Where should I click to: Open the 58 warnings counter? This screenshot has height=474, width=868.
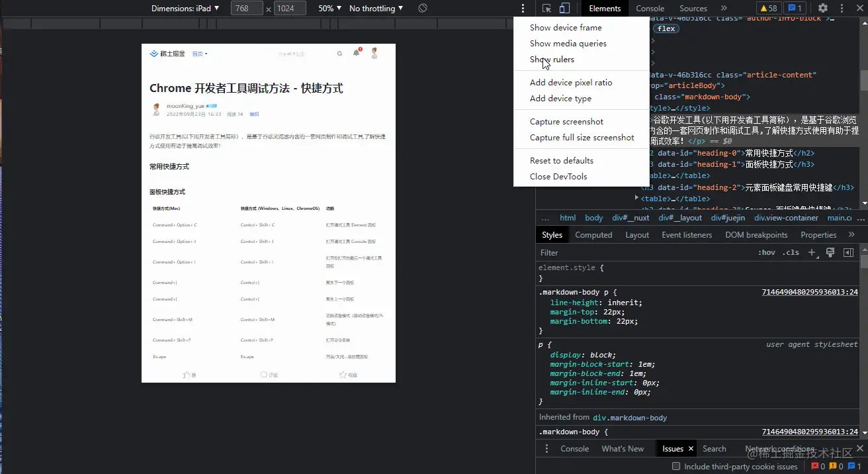[769, 9]
